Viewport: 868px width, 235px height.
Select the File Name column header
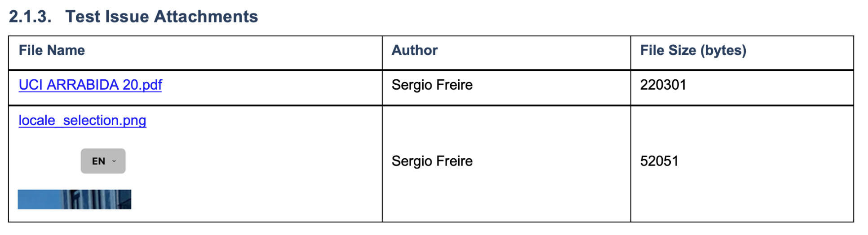coord(52,50)
